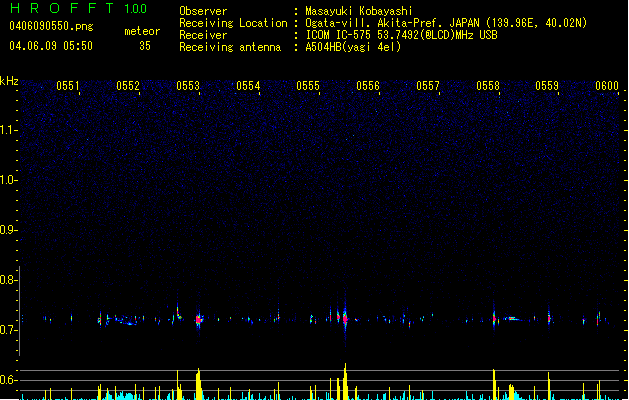This screenshot has height=400, width=629.
Task: Click the tallest yellow power peak after 0555
Action: click(x=345, y=381)
